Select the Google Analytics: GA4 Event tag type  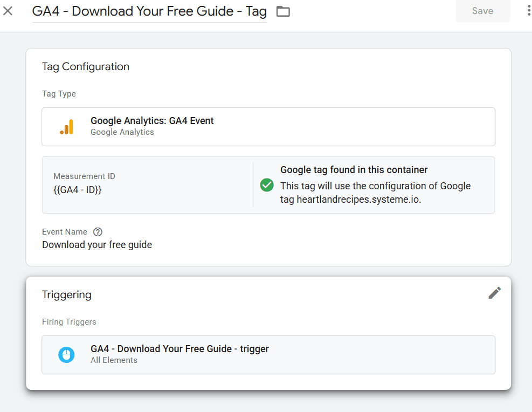[268, 127]
